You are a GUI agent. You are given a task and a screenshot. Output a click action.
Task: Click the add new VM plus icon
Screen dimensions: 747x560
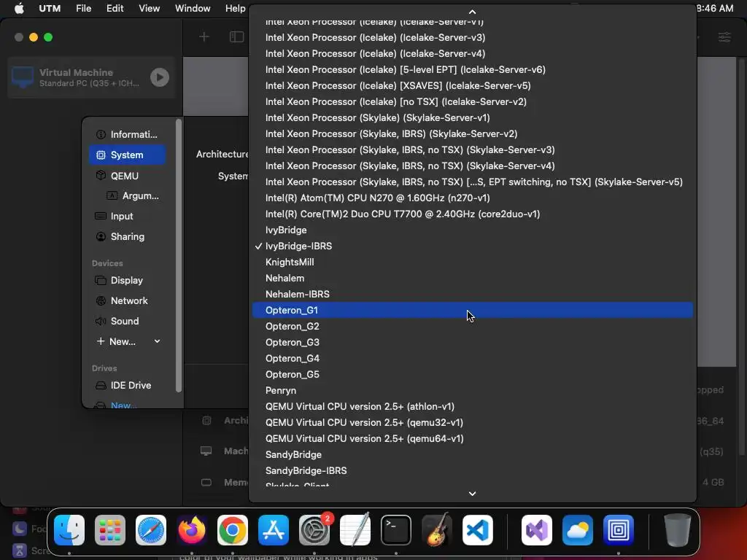[204, 36]
